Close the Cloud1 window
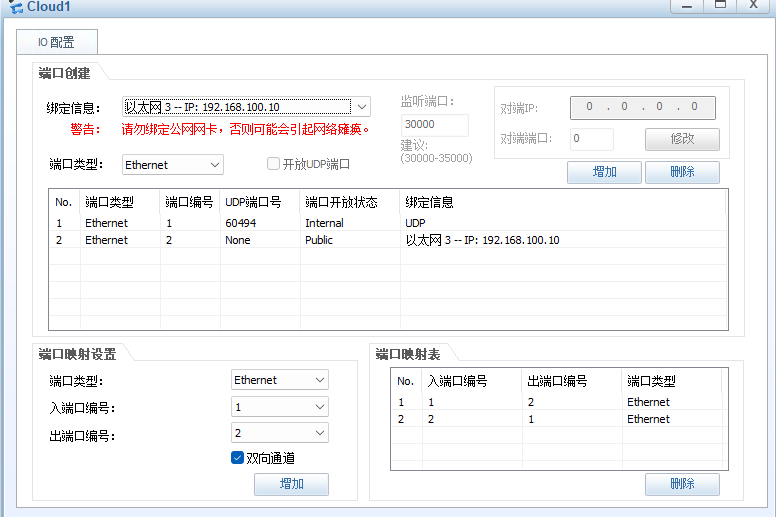This screenshot has width=776, height=517. [x=754, y=6]
